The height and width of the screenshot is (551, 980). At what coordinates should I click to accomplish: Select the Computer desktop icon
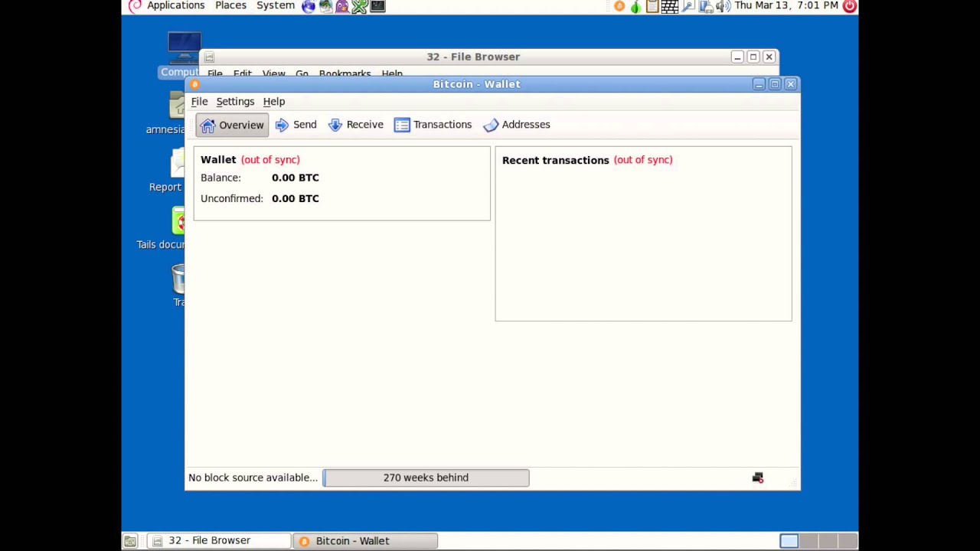[181, 55]
